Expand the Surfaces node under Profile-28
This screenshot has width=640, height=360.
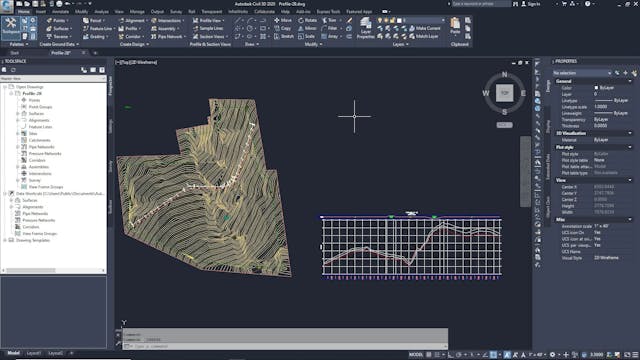(18, 113)
